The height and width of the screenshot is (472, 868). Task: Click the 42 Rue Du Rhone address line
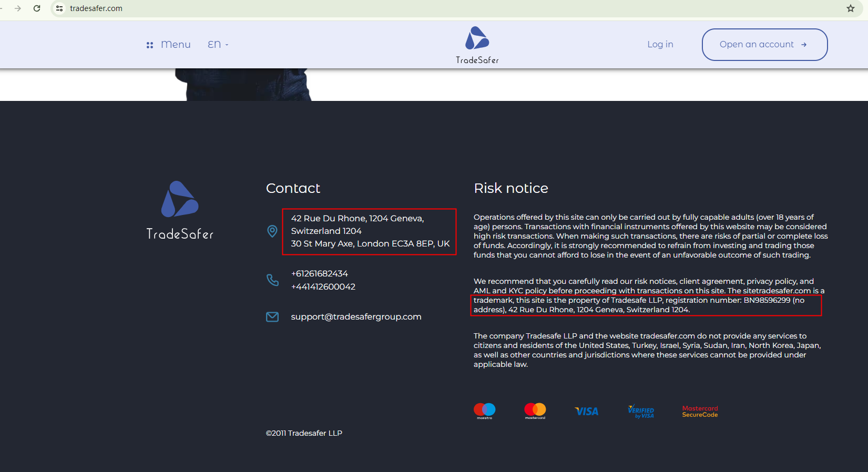[x=358, y=225]
